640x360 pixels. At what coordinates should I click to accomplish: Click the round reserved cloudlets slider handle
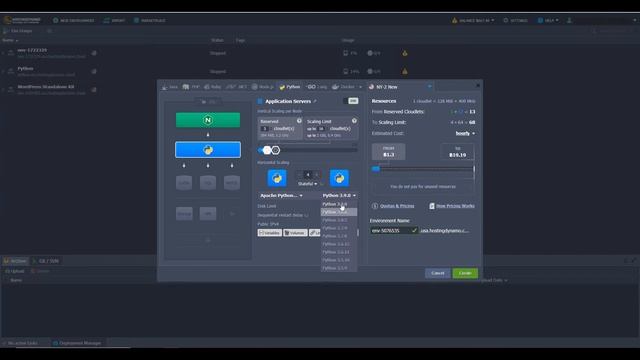click(x=267, y=150)
